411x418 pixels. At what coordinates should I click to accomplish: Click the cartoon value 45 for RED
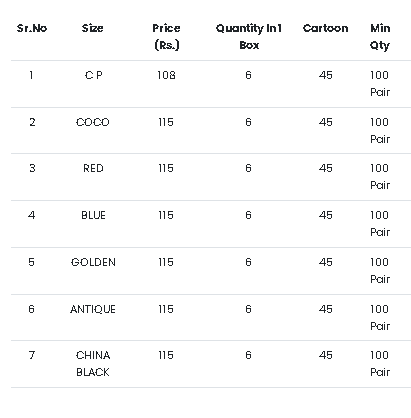(325, 168)
